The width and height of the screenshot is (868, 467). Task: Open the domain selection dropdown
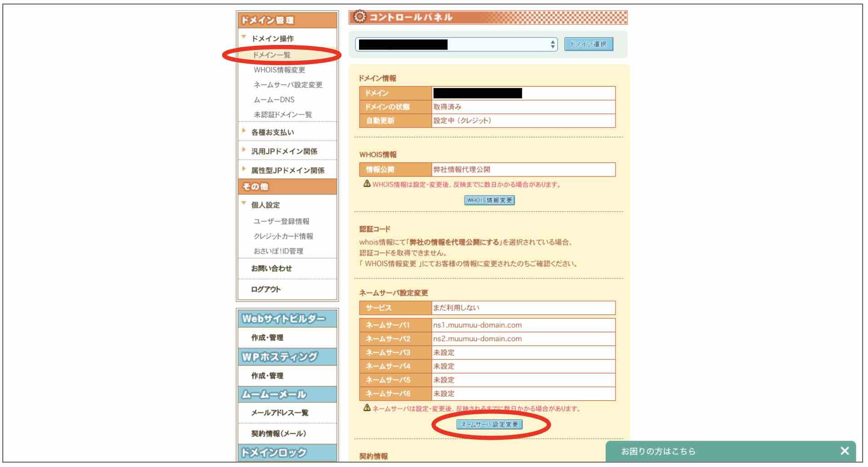click(x=456, y=44)
